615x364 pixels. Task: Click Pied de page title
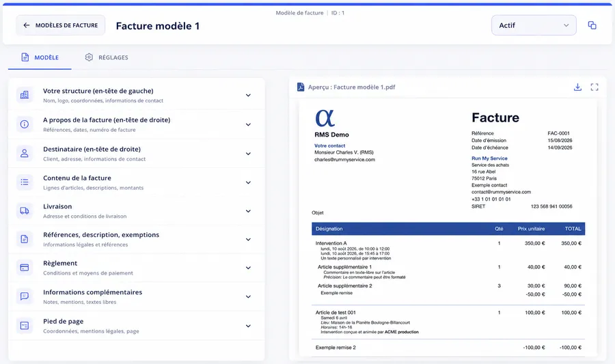(x=63, y=321)
